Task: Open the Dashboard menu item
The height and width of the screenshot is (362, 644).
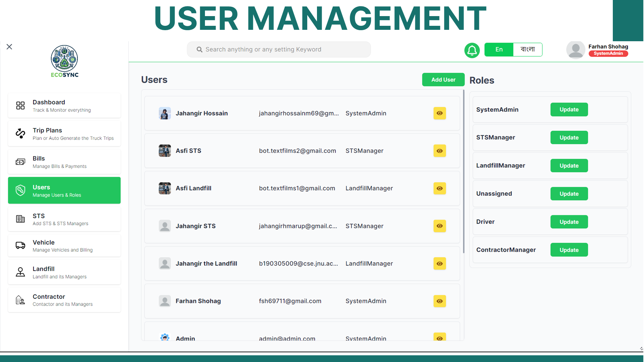Action: click(x=64, y=106)
